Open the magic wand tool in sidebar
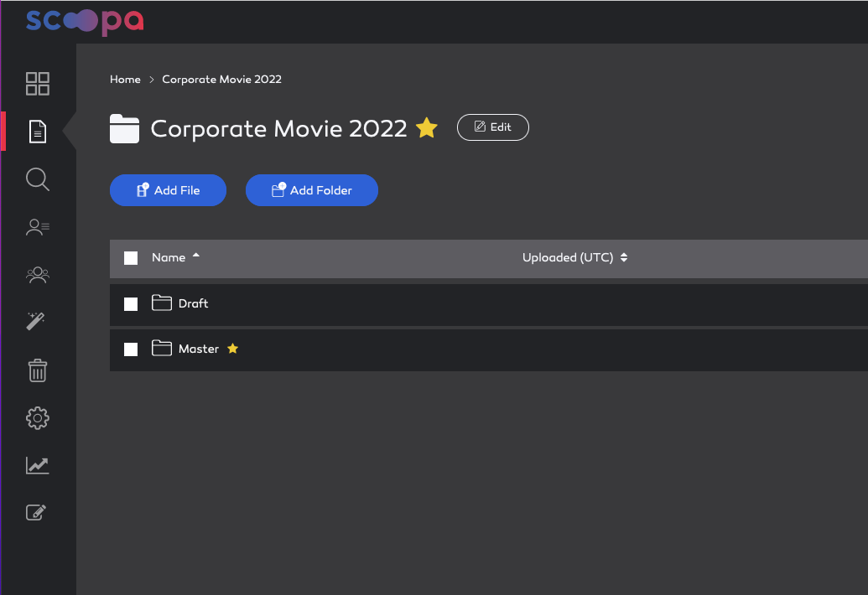Image resolution: width=868 pixels, height=595 pixels. pos(36,321)
